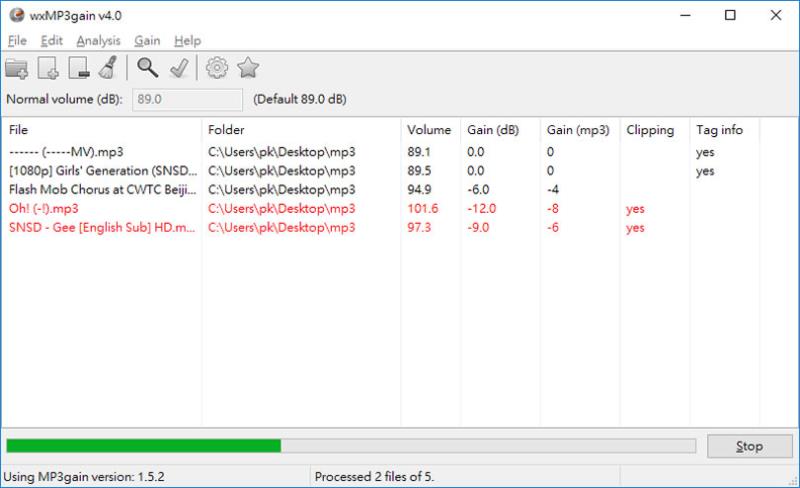This screenshot has height=488, width=800.
Task: Click clipping 'yes' in the Oh! row
Action: point(635,209)
